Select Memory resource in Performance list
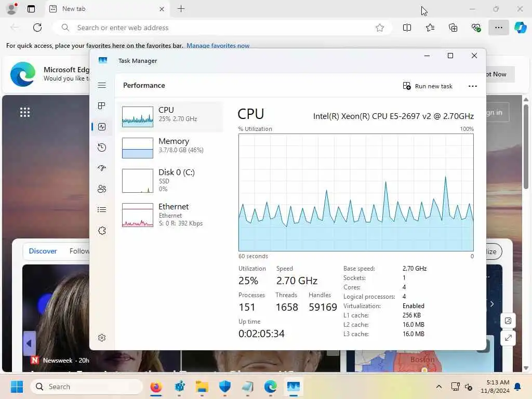The height and width of the screenshot is (399, 532). (x=170, y=148)
